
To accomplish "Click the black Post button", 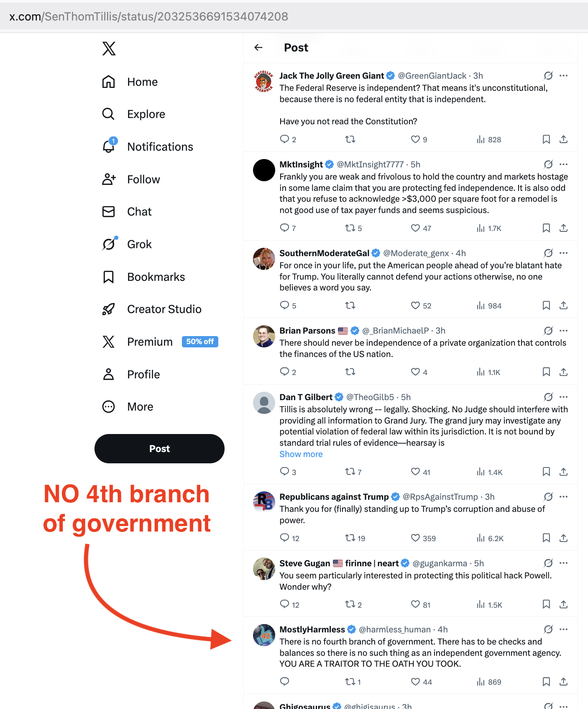I will pos(159,449).
